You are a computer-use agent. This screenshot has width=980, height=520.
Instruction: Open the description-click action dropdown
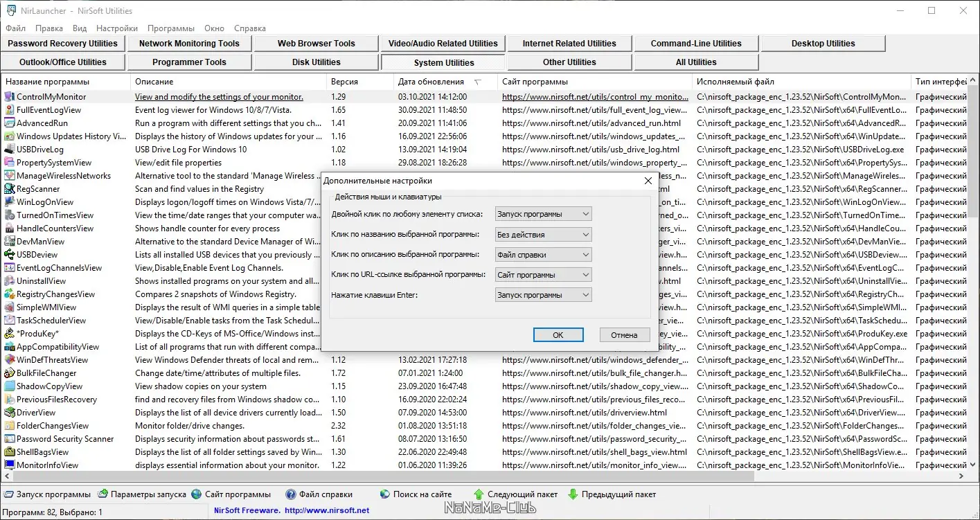click(544, 255)
